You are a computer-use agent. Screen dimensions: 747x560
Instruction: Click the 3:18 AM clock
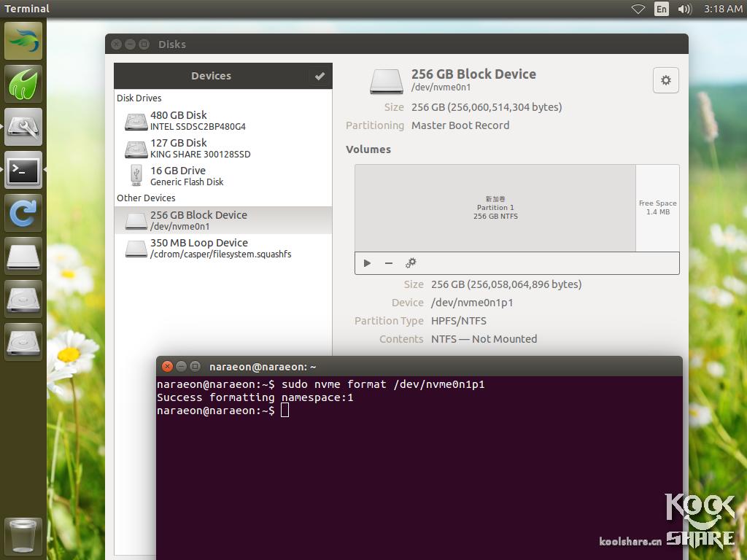pyautogui.click(x=723, y=9)
